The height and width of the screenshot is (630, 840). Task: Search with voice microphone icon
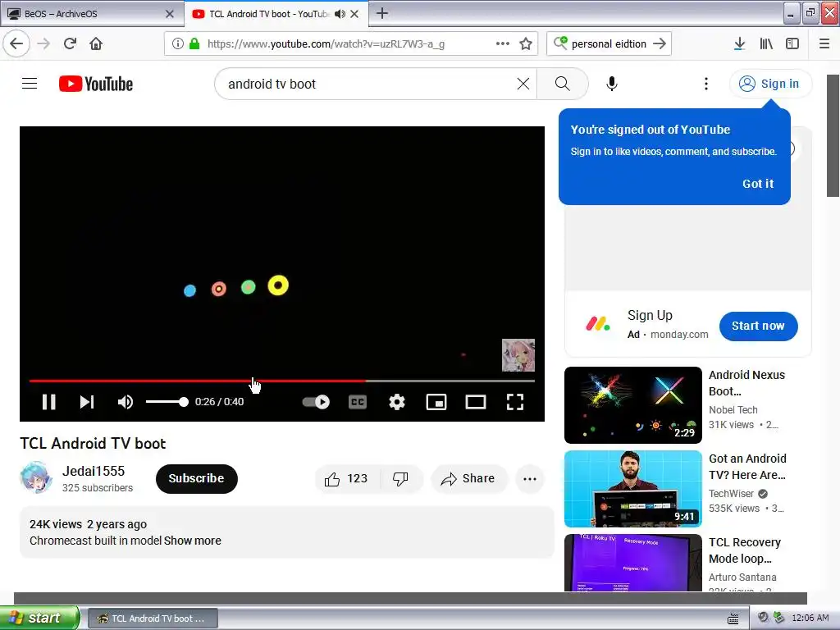pyautogui.click(x=612, y=84)
